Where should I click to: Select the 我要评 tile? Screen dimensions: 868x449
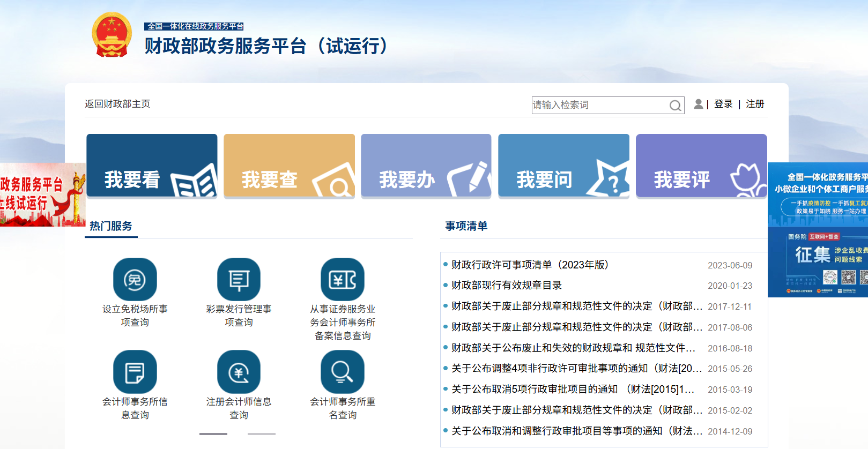(x=701, y=166)
